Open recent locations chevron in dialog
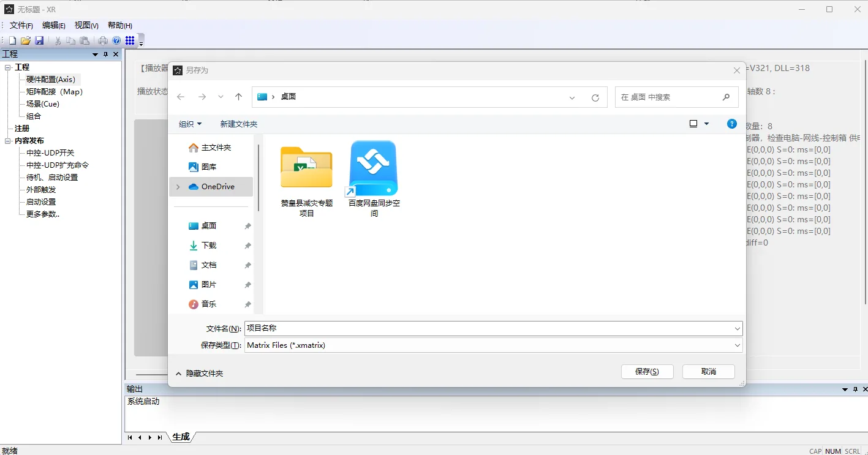868x455 pixels. pos(221,97)
